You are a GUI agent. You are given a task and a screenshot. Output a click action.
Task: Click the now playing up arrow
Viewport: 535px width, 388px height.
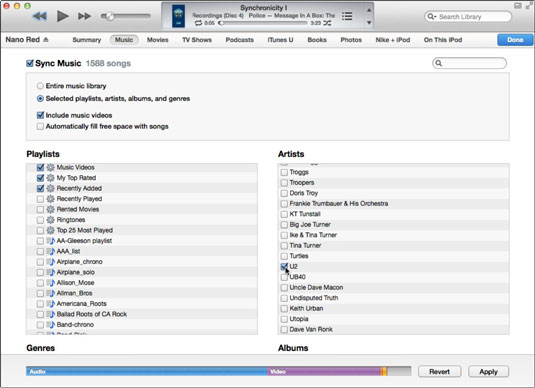369,10
